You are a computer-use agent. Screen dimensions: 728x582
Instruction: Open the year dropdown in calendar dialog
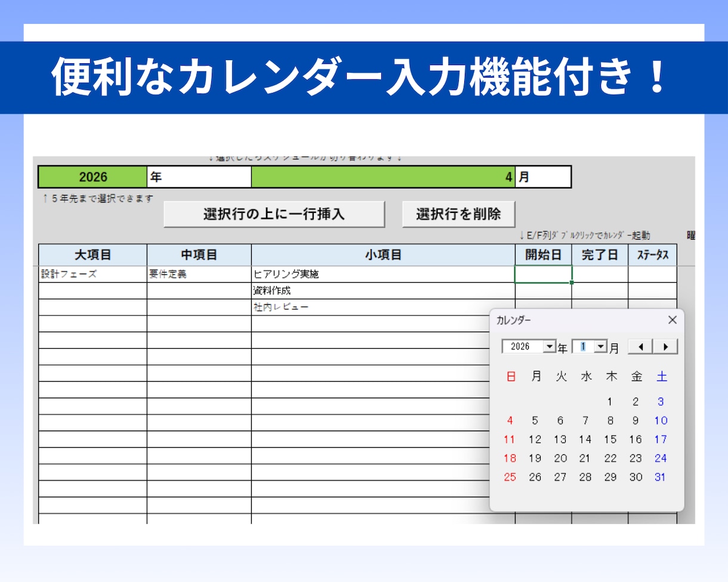coord(550,346)
